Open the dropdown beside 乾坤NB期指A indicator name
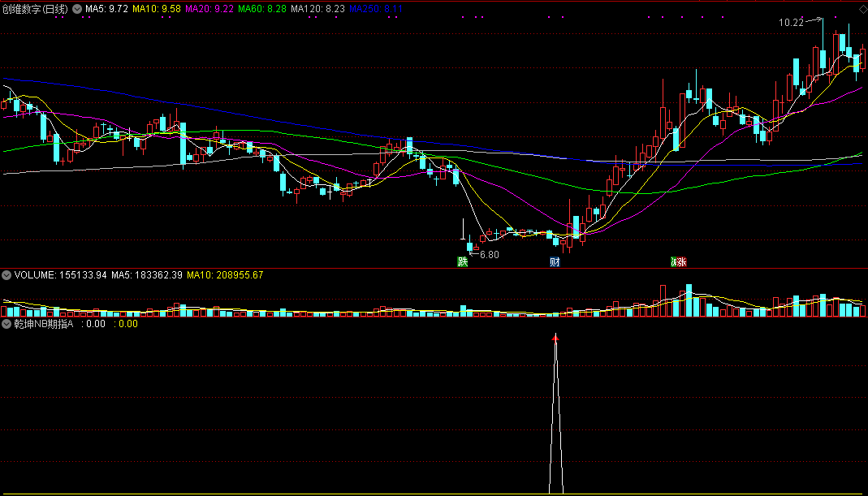Viewport: 868px width, 496px height. pos(7,324)
